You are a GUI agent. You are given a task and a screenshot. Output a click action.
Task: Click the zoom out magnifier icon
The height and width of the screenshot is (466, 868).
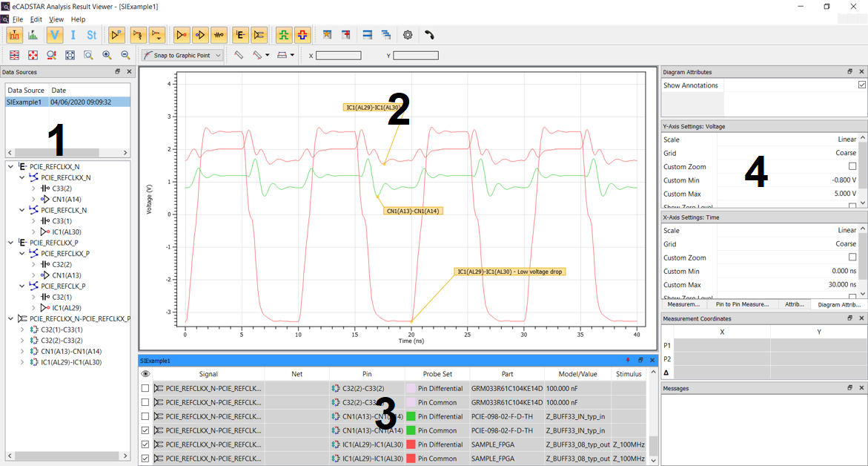click(x=126, y=56)
